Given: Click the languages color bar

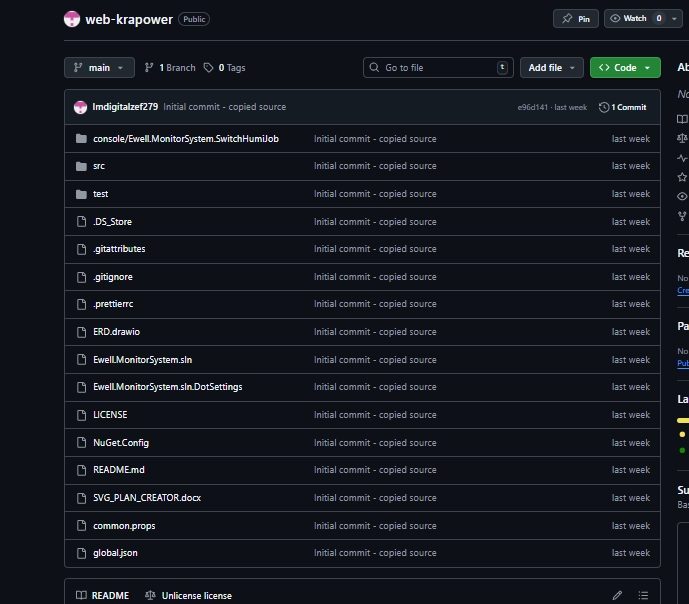Looking at the screenshot, I should pos(683,420).
